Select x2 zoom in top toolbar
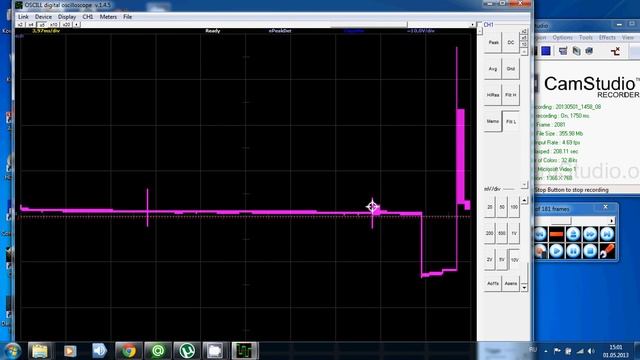Screen dimensions: 640x360 click(x=20, y=25)
